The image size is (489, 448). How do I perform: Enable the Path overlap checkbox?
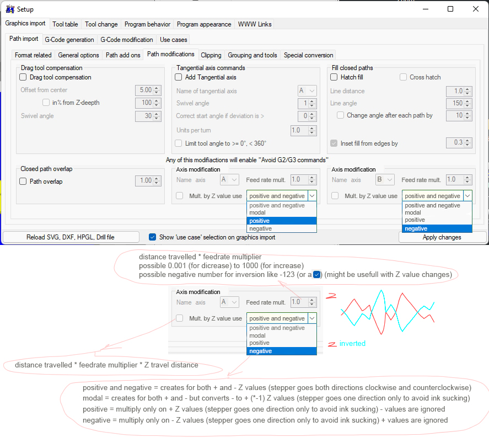point(23,181)
